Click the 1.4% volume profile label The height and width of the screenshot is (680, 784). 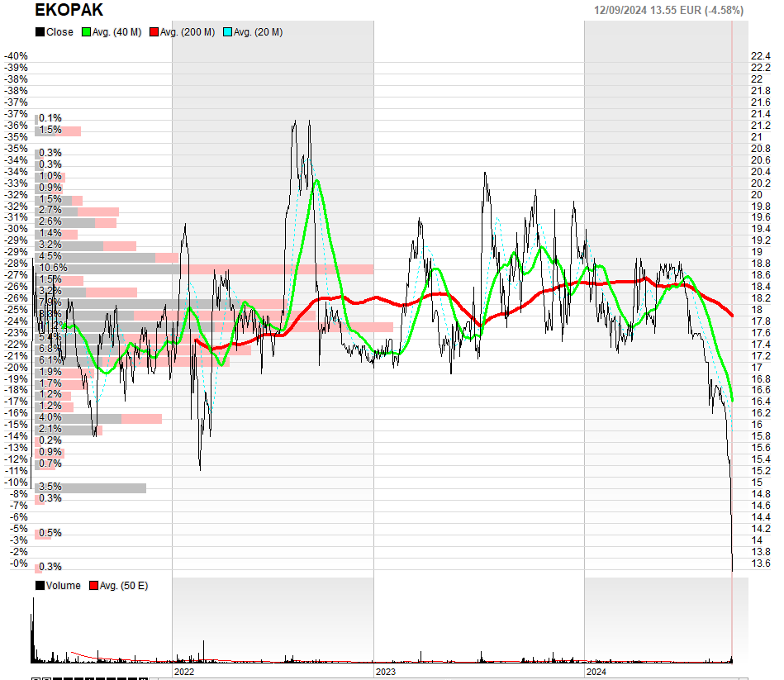click(50, 233)
